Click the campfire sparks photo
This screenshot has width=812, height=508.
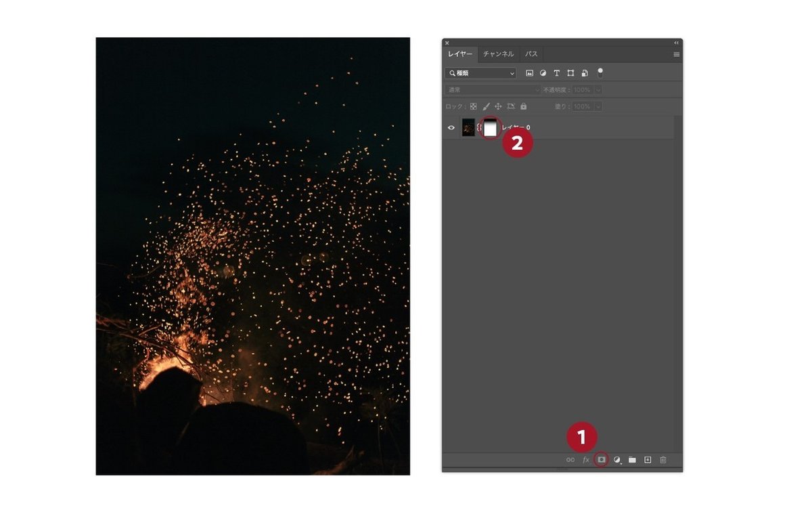coord(252,256)
